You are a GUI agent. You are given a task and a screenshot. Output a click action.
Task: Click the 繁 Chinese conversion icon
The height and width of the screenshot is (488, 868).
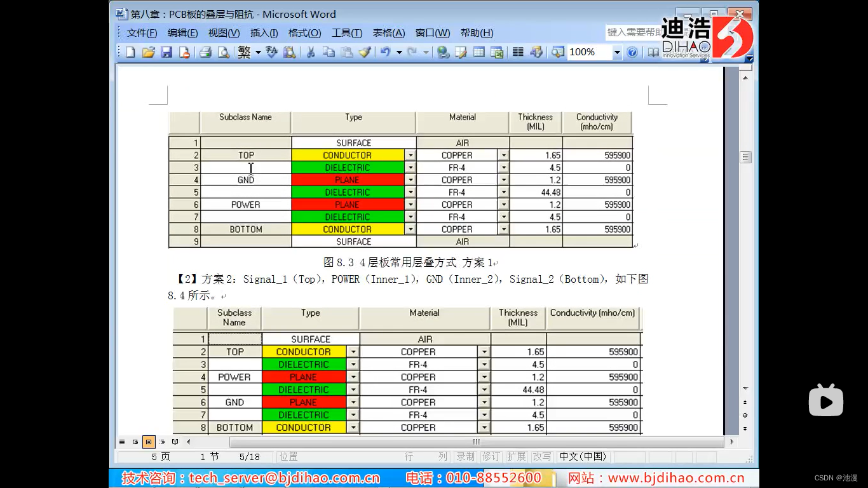245,52
